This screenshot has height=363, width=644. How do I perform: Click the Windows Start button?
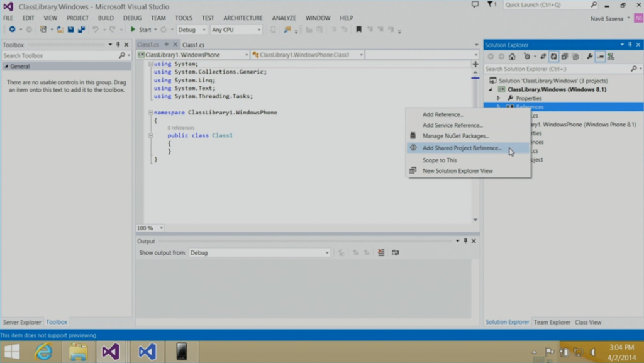click(12, 352)
